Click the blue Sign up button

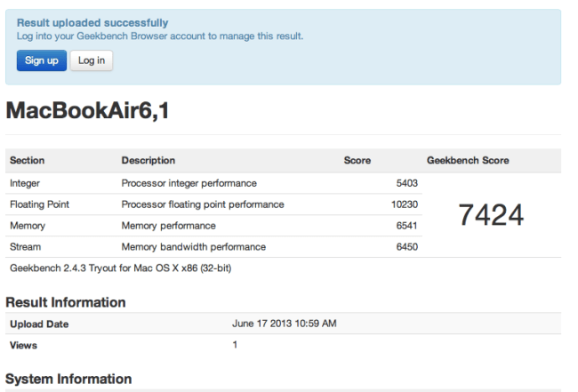41,60
